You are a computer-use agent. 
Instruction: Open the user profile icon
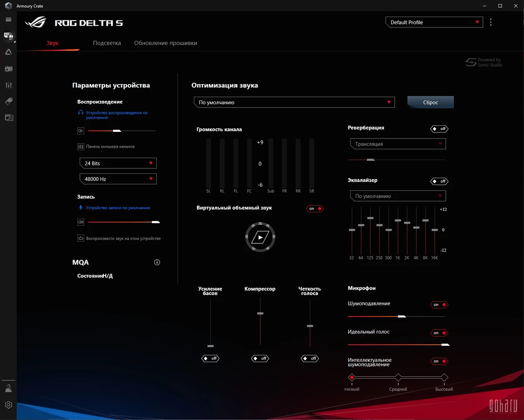[8, 388]
